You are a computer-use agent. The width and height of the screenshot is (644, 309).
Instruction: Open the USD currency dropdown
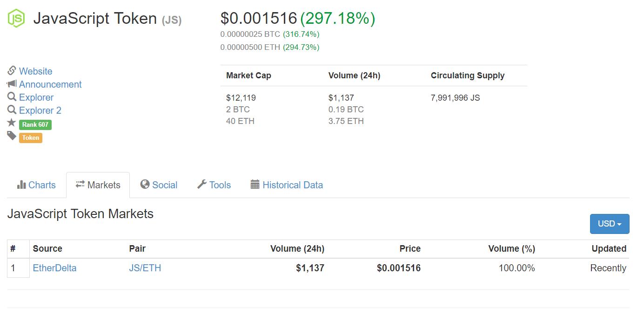click(609, 224)
